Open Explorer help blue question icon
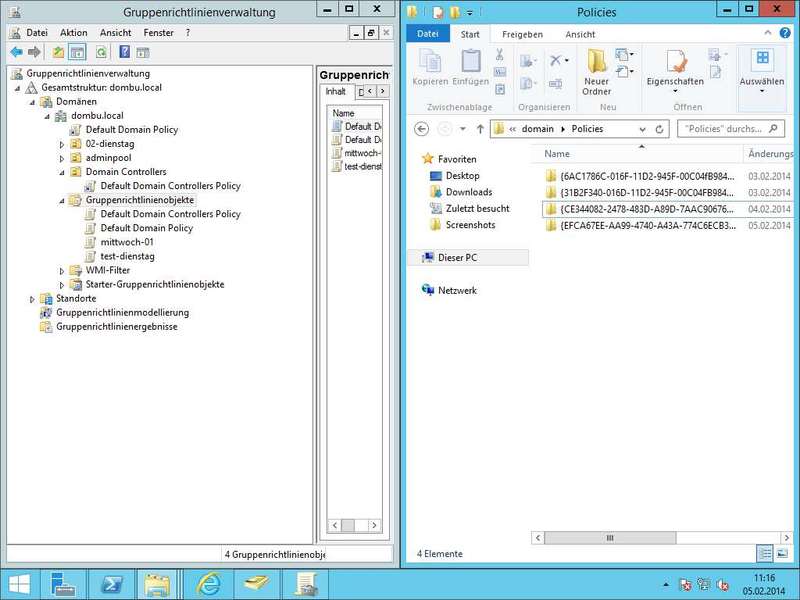This screenshot has height=600, width=800. coord(785,33)
